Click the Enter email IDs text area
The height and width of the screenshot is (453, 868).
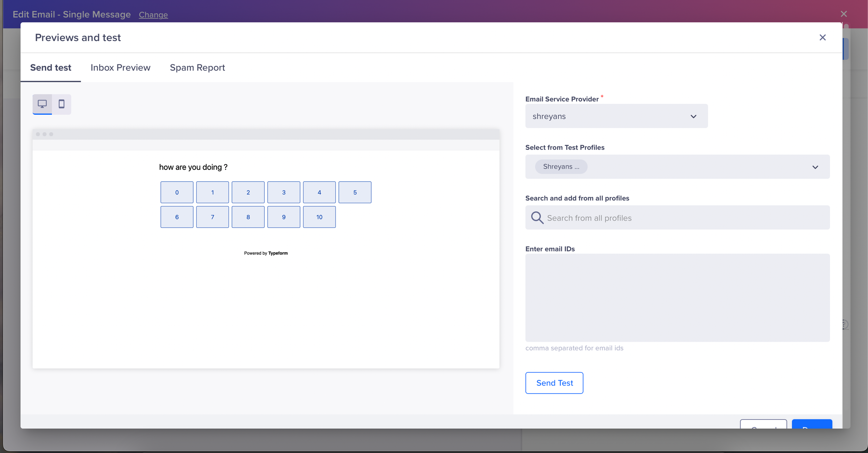point(677,298)
